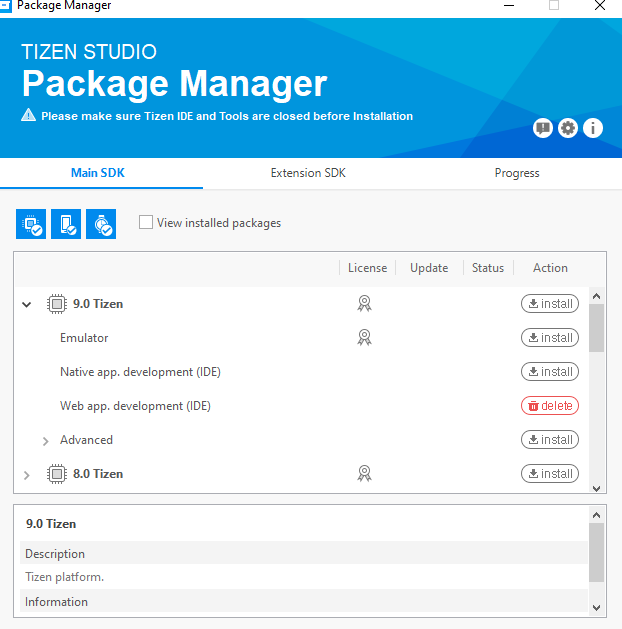
Task: Expand the 8.0 Tizen tree node
Action: [27, 474]
